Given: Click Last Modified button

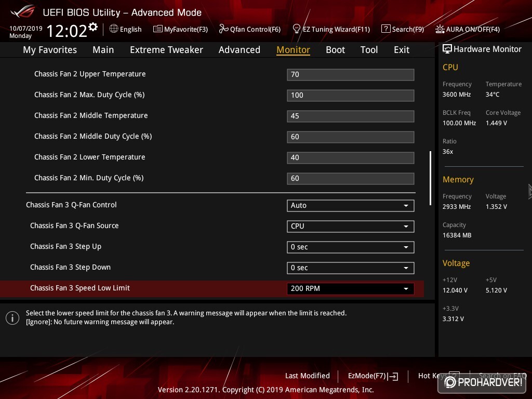Looking at the screenshot, I should [308, 376].
